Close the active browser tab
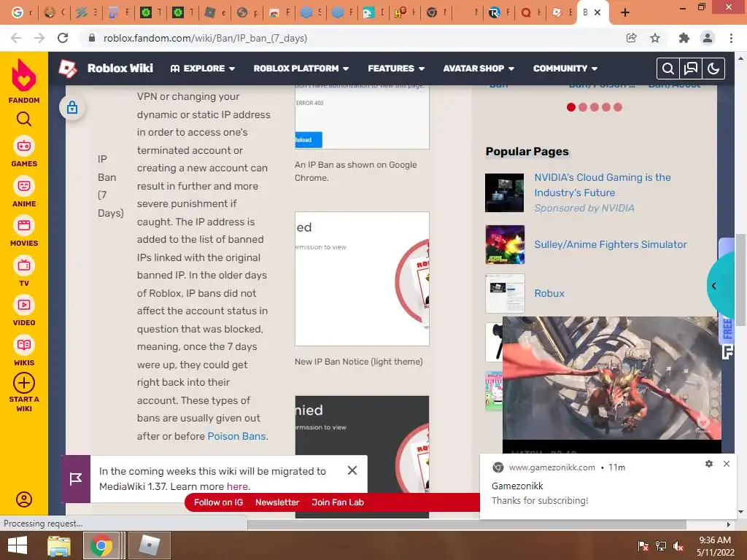The height and width of the screenshot is (560, 747). pyautogui.click(x=597, y=13)
